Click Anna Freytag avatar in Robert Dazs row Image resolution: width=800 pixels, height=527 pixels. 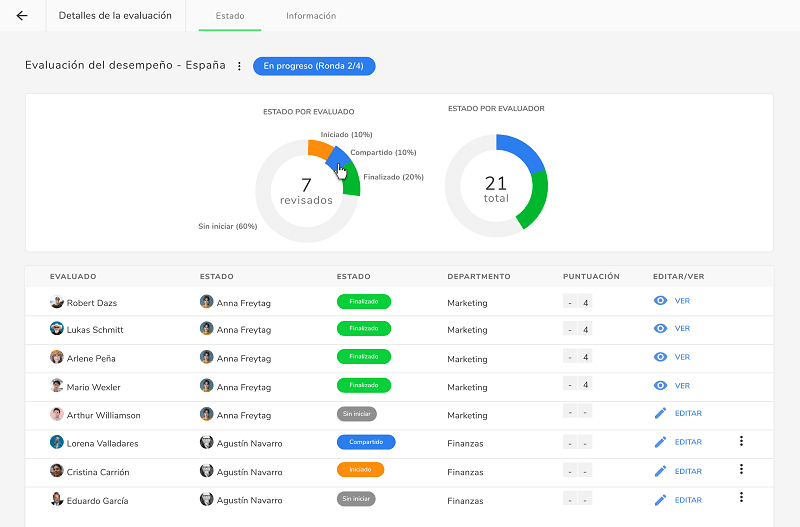click(206, 302)
